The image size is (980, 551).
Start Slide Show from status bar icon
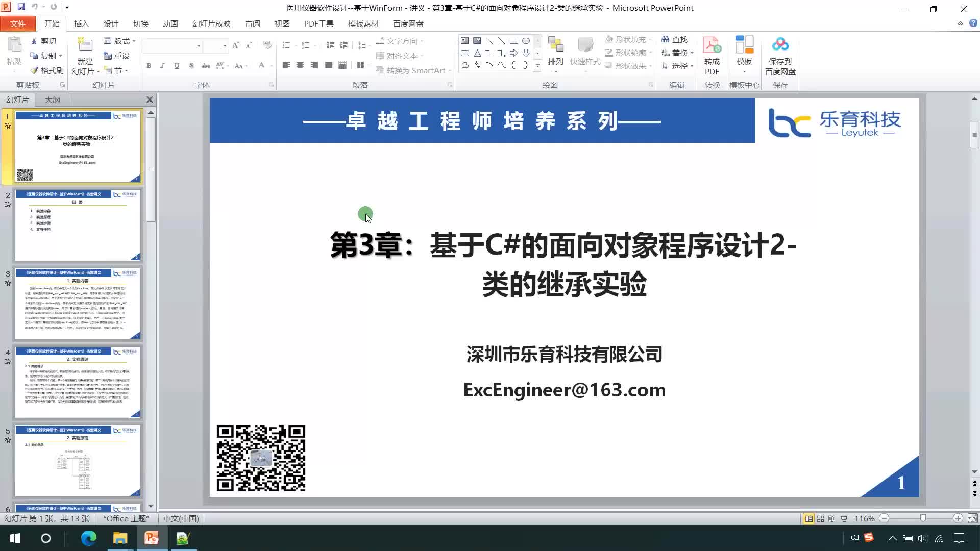844,519
